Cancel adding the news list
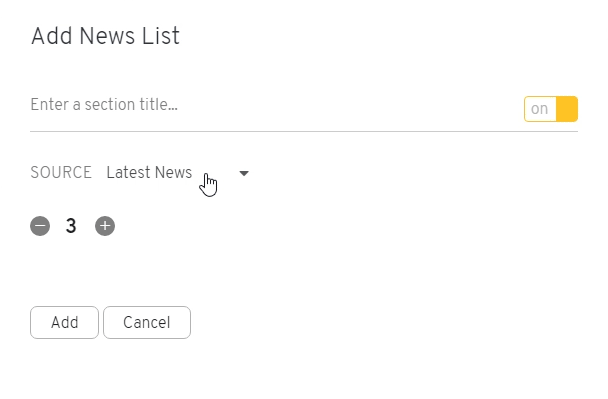Screen dimensions: 608x399 (x=147, y=323)
